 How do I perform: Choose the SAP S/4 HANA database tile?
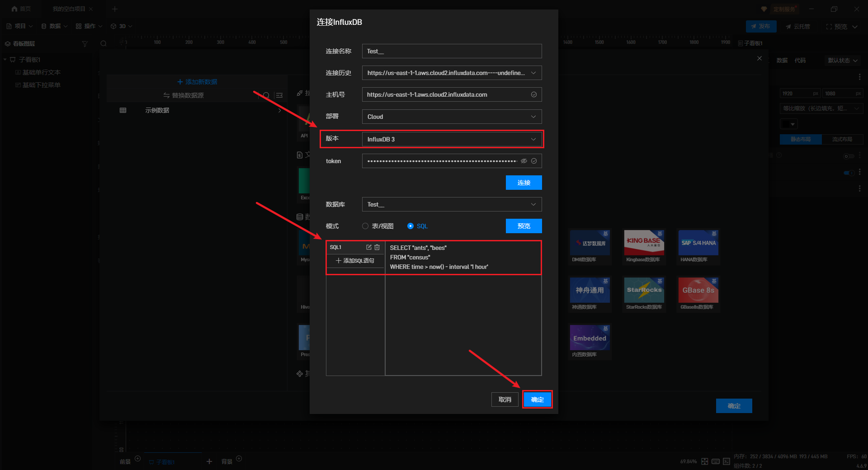[698, 243]
